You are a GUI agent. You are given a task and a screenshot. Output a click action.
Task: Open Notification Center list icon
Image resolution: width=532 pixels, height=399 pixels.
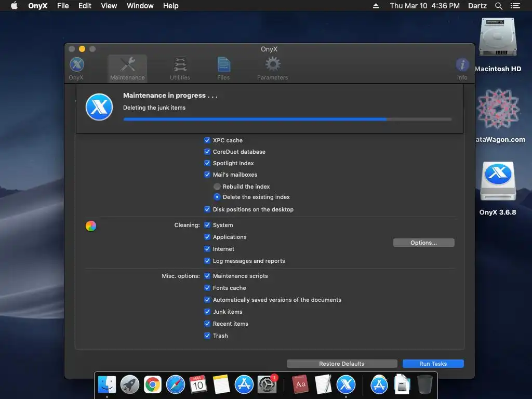(x=515, y=6)
